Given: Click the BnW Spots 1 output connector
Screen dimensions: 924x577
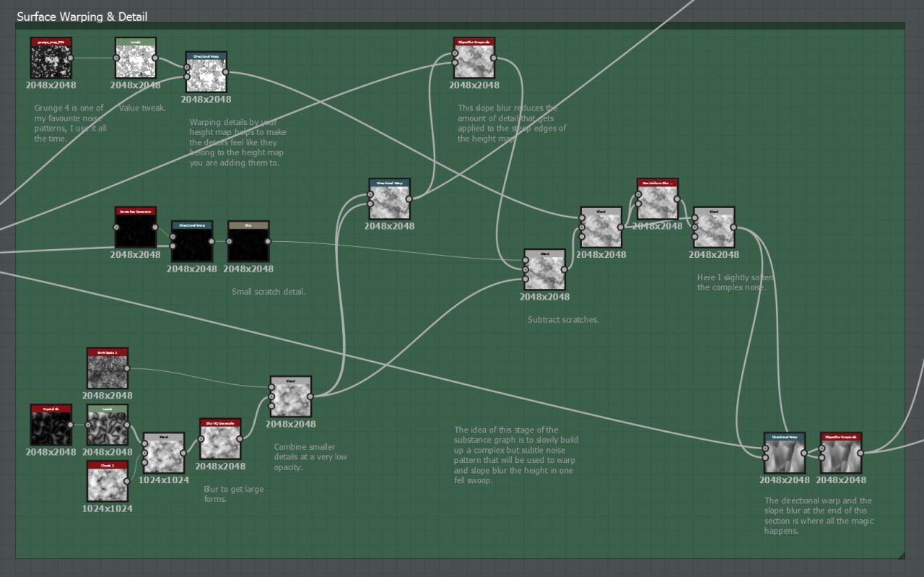Looking at the screenshot, I should click(x=127, y=368).
